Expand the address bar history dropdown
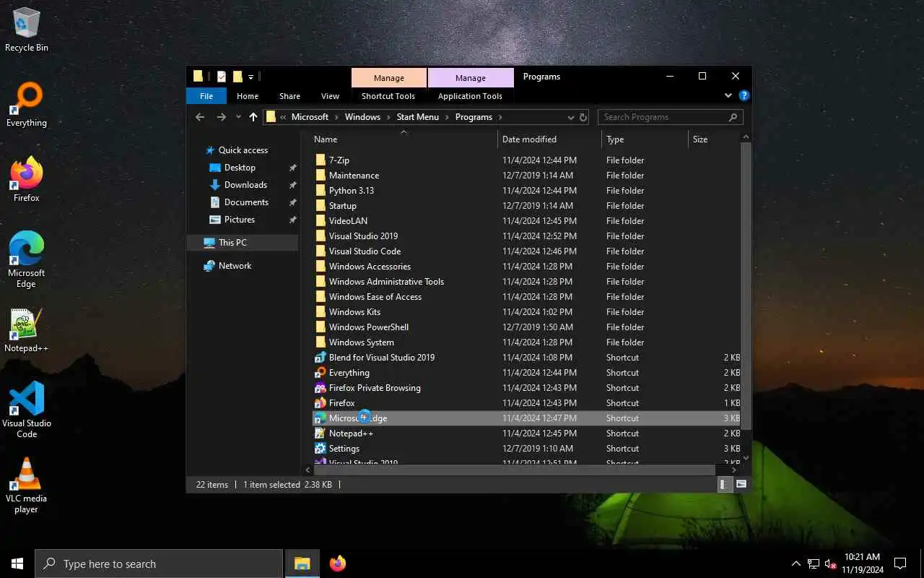This screenshot has width=924, height=578. click(x=570, y=117)
